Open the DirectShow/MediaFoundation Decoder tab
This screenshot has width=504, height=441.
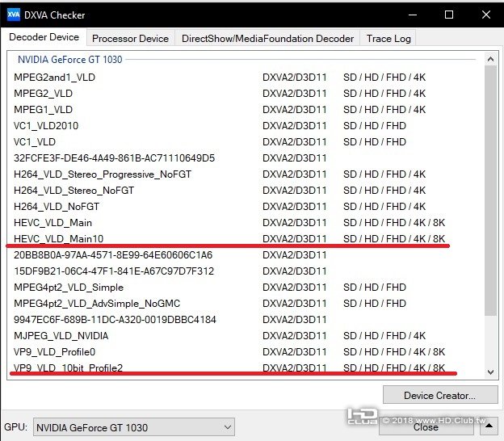coord(267,39)
